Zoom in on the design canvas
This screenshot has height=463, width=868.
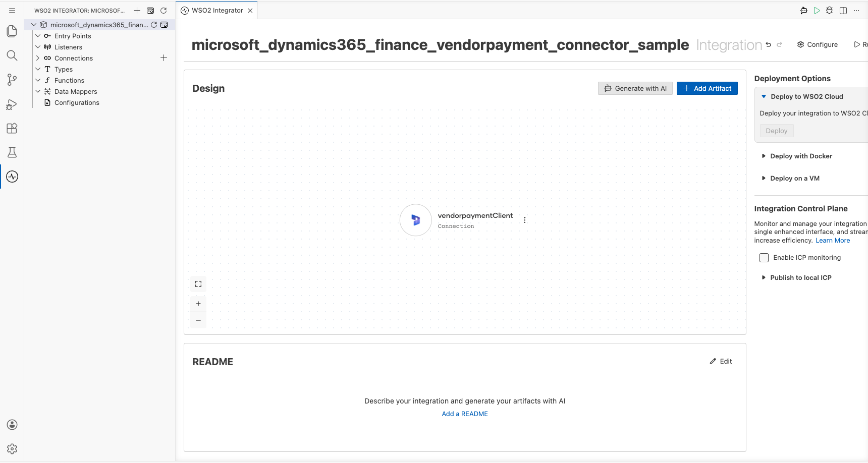pyautogui.click(x=198, y=304)
